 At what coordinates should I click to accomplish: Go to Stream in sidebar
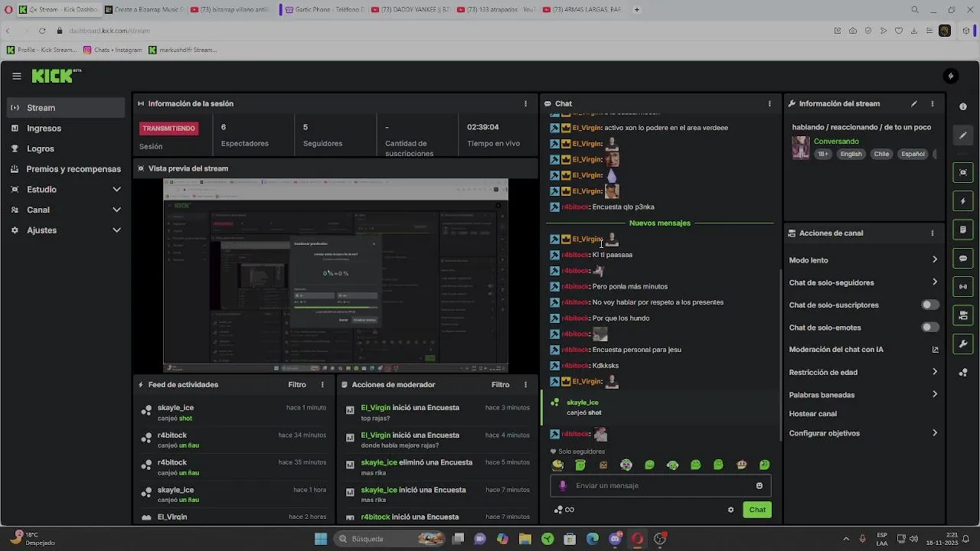(66, 108)
